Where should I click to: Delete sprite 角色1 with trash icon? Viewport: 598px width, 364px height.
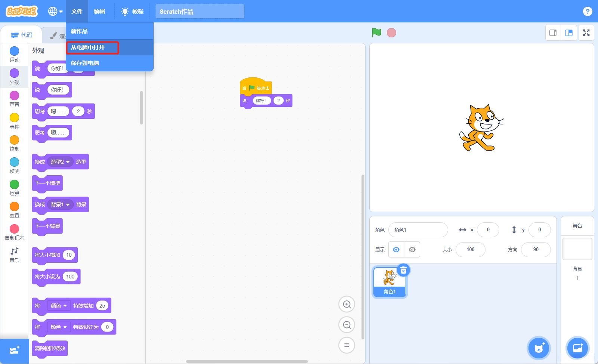point(403,270)
